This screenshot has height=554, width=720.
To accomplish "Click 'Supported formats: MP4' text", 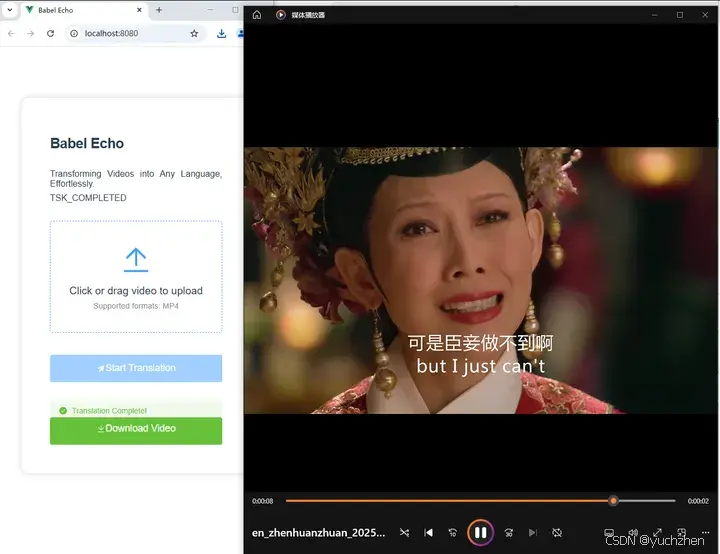I will click(136, 306).
